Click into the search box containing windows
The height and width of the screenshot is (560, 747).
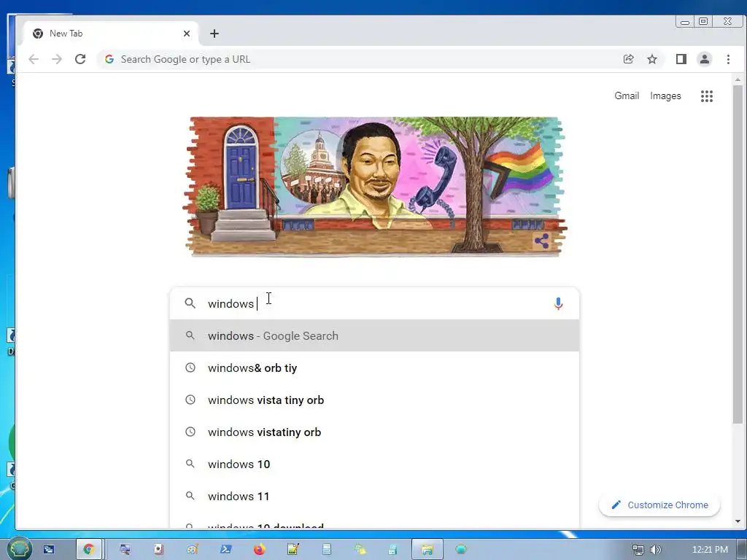point(374,303)
